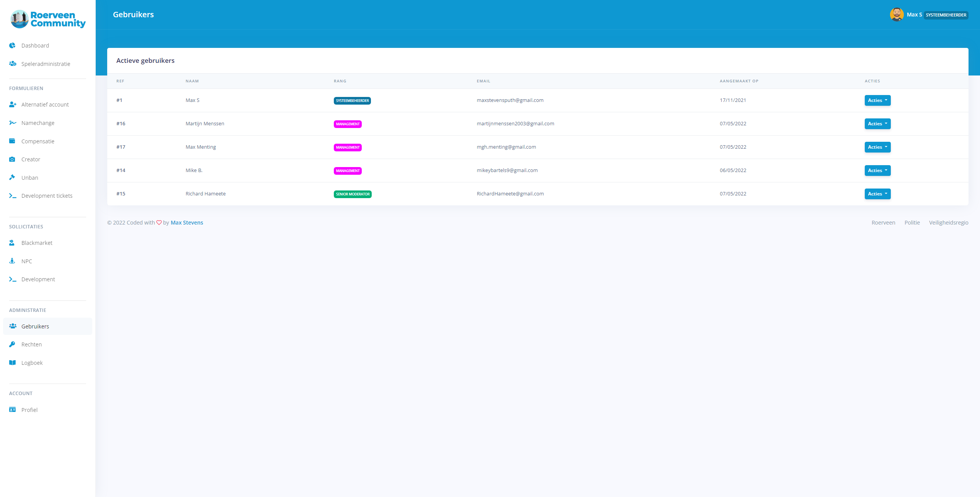Follow the Max Stevens footer link

[x=187, y=223]
